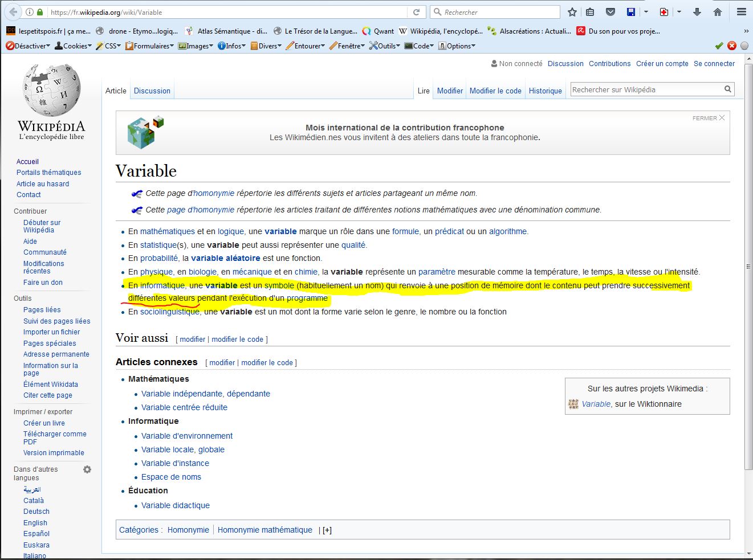Open the Cookies dropdown menu
Viewport: 753px width, 560px height.
(x=73, y=46)
